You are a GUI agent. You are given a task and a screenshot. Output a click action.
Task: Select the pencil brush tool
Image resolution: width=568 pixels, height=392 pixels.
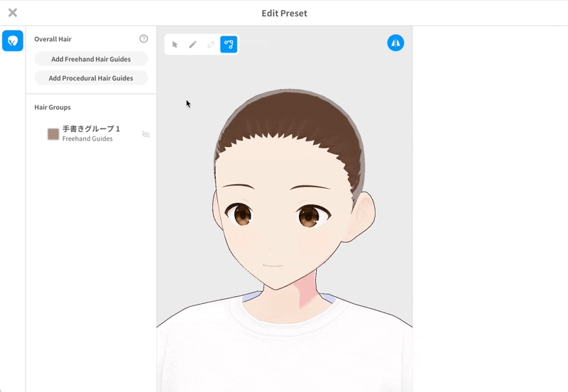click(x=192, y=45)
